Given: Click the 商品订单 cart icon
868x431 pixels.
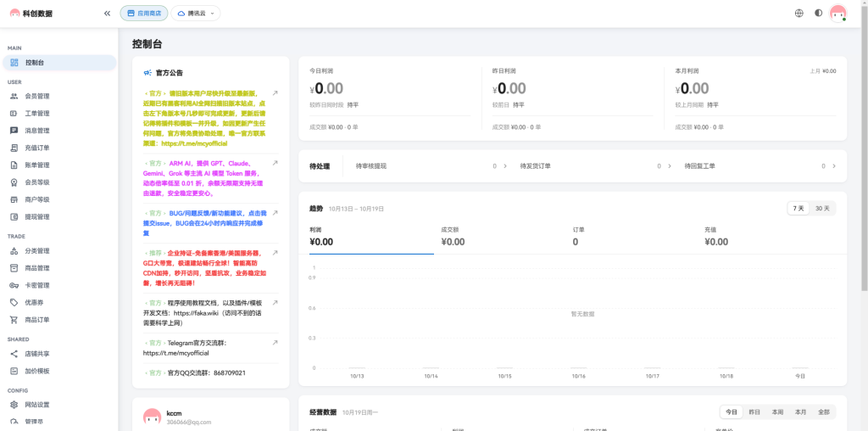Looking at the screenshot, I should (x=14, y=320).
